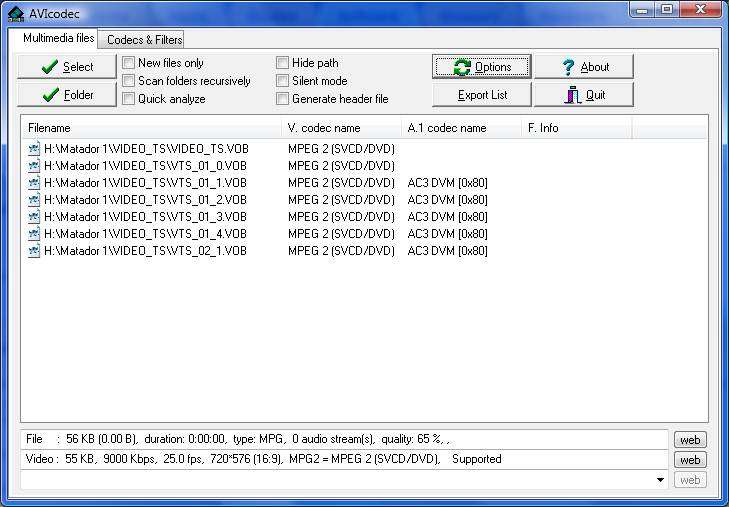Select VTS_01_3.VOB filename text
729x507 pixels.
146,217
